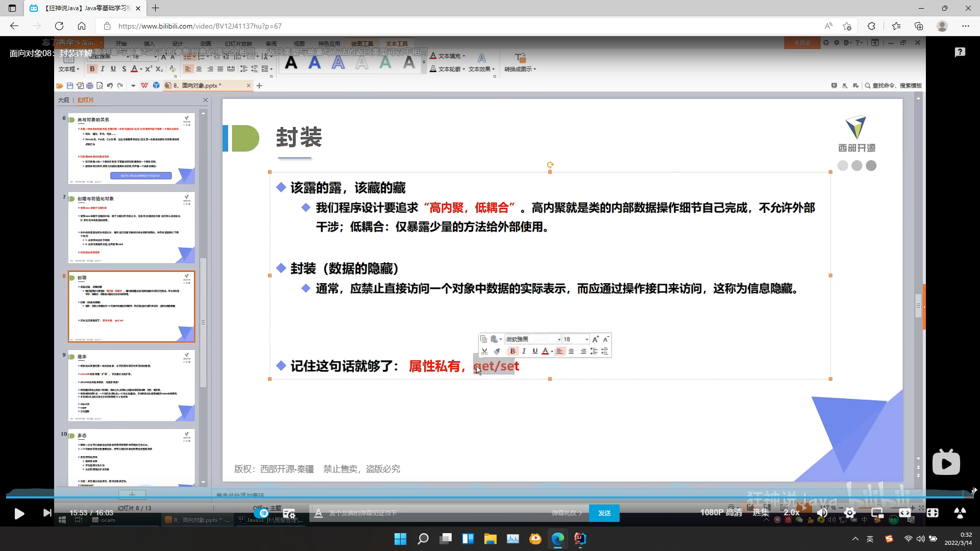The height and width of the screenshot is (551, 980).
Task: Open the 选集 episode list
Action: click(761, 512)
